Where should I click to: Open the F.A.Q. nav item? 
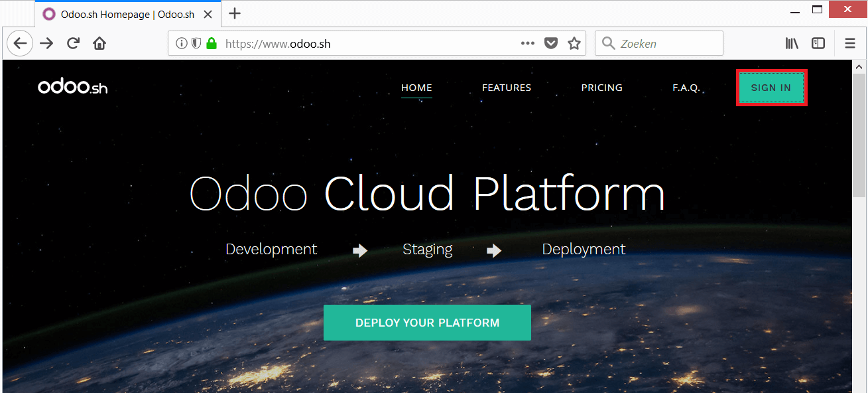686,88
